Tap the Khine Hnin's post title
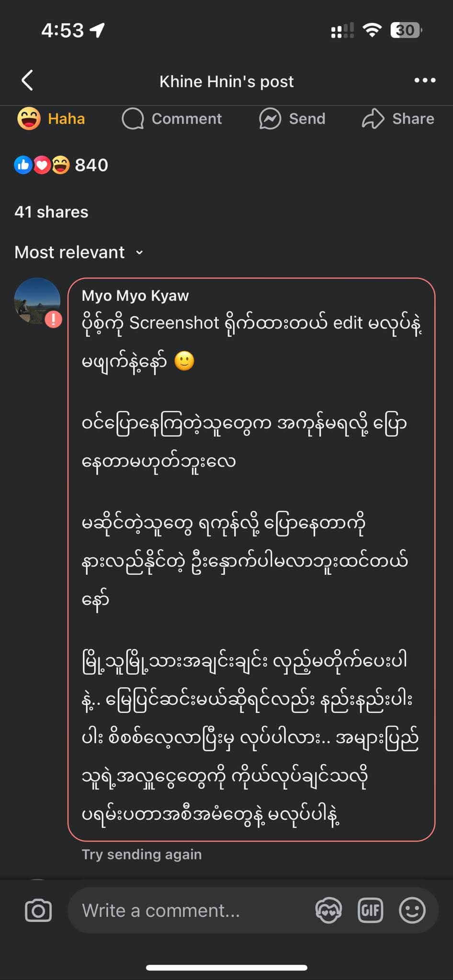This screenshot has width=453, height=980. pyautogui.click(x=226, y=81)
